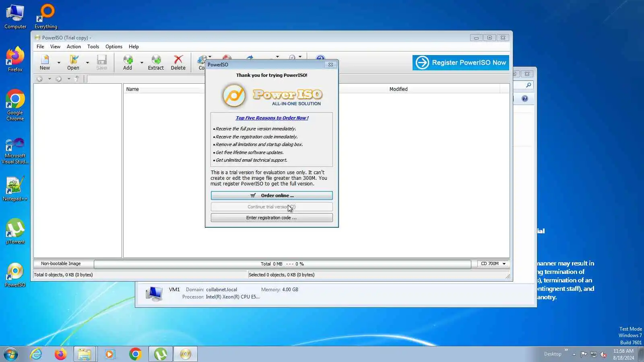Open the Options menu
This screenshot has width=644, height=362.
pyautogui.click(x=114, y=47)
